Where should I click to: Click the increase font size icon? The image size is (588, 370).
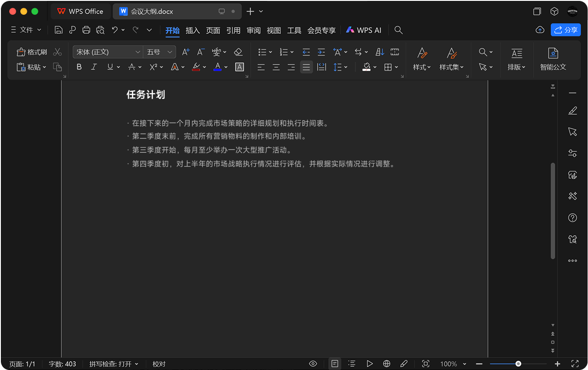tap(186, 52)
